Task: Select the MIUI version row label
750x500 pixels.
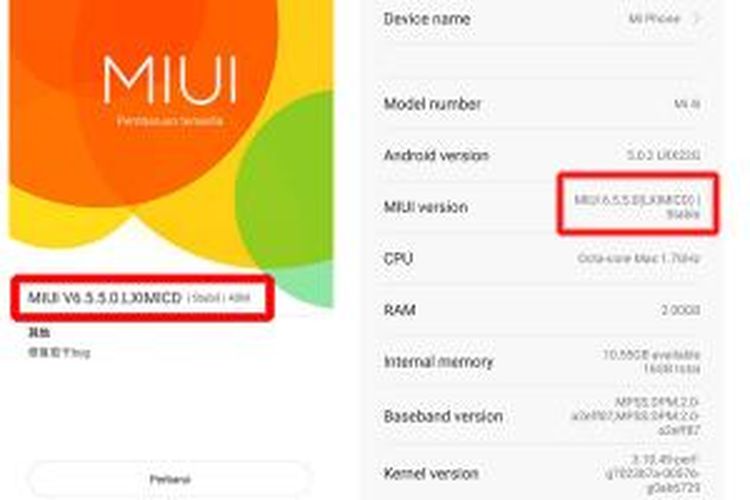Action: click(x=426, y=207)
